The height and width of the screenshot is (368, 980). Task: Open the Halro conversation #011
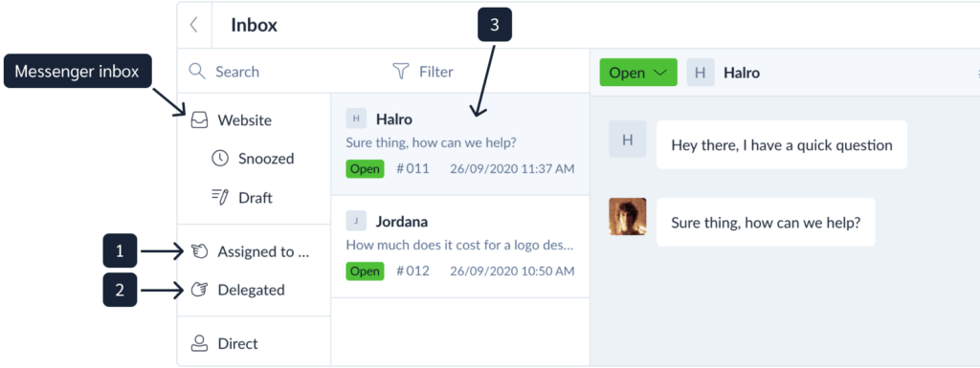coord(460,144)
